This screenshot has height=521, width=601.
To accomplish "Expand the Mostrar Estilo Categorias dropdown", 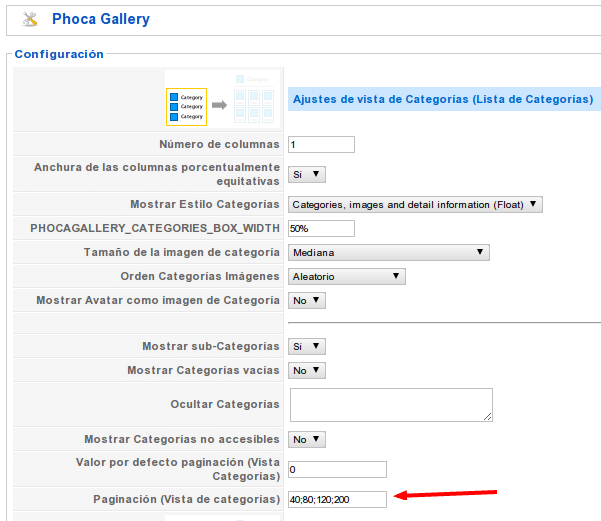I will pos(415,204).
